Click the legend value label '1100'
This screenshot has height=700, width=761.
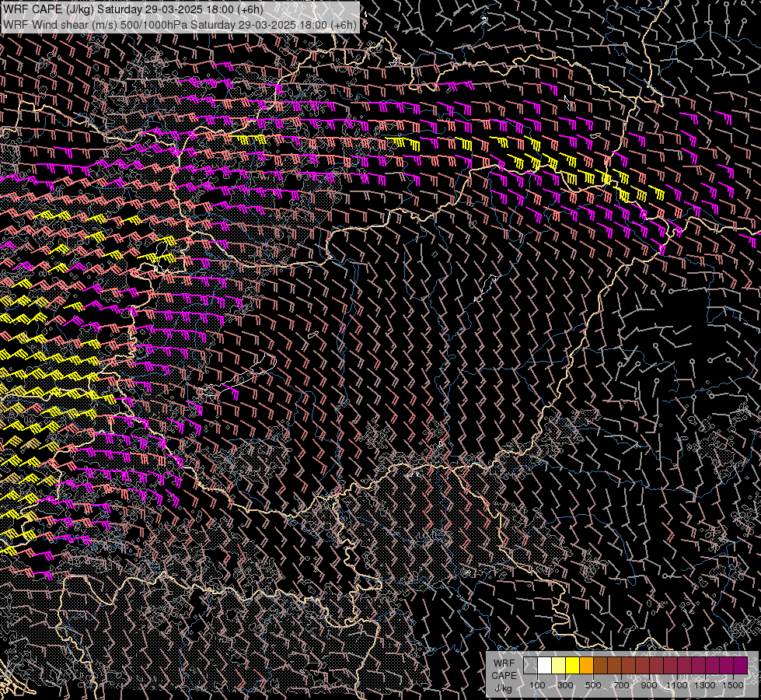tap(677, 685)
